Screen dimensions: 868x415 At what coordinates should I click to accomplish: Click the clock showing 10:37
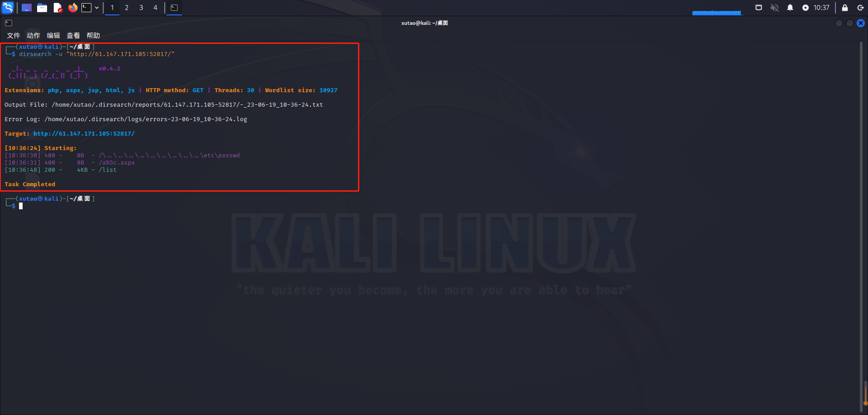(x=821, y=8)
